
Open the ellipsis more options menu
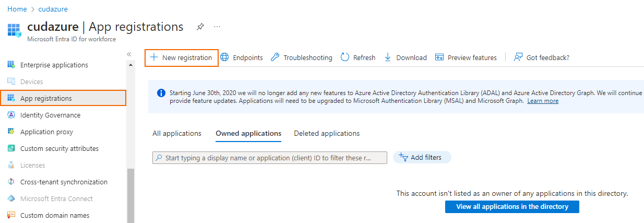pos(217,27)
